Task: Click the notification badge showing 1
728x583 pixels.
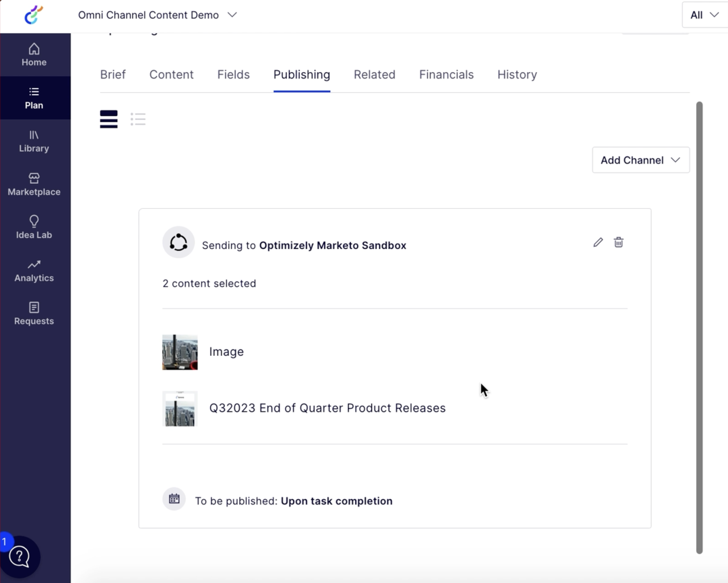Action: (x=5, y=542)
